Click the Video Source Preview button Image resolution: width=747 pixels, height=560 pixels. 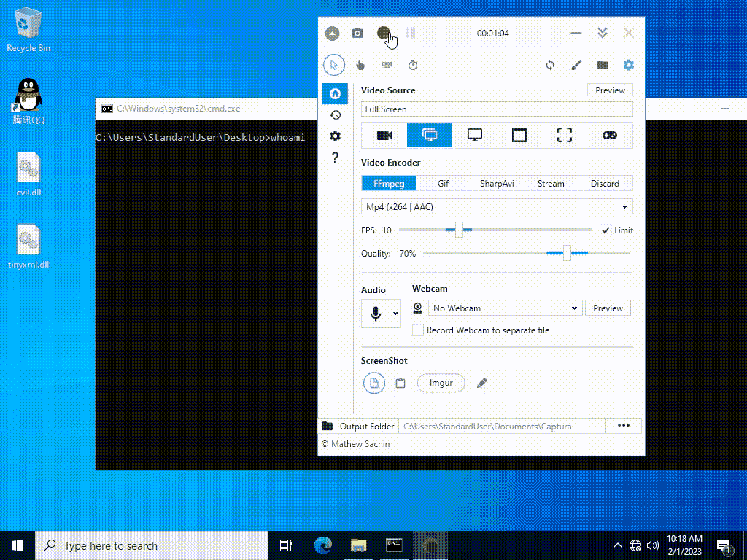pyautogui.click(x=610, y=90)
